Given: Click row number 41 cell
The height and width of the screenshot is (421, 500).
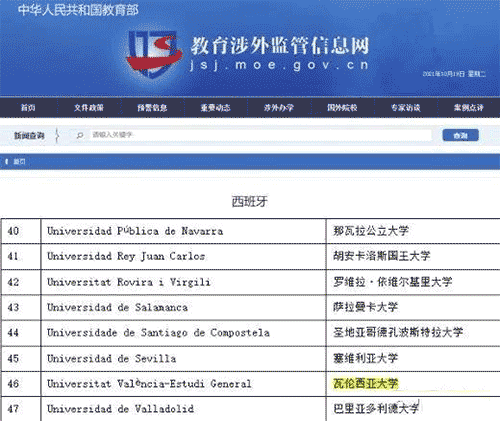Looking at the screenshot, I should click(x=21, y=256).
